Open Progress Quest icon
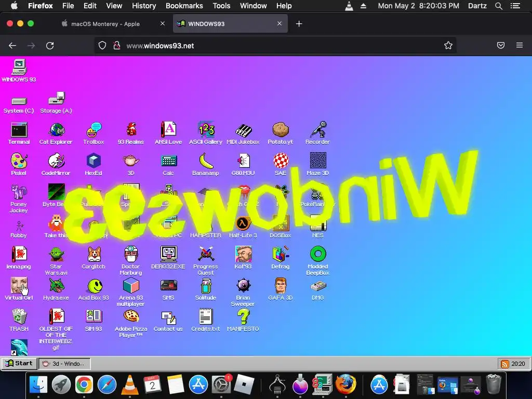Viewport: 532px width, 399px height. pos(206,255)
